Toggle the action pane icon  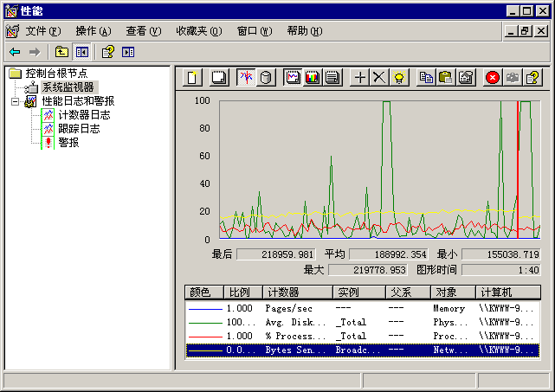click(128, 53)
